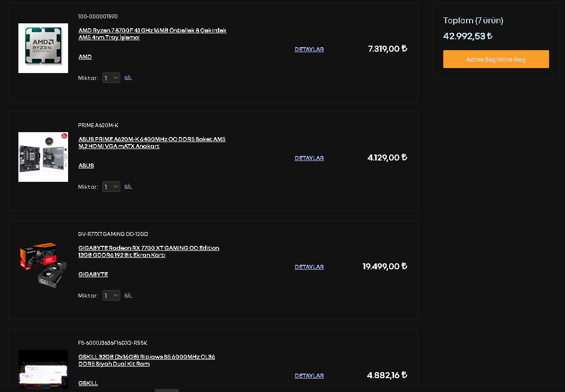Open the ASUS brand link
This screenshot has height=392, width=565.
coord(86,166)
